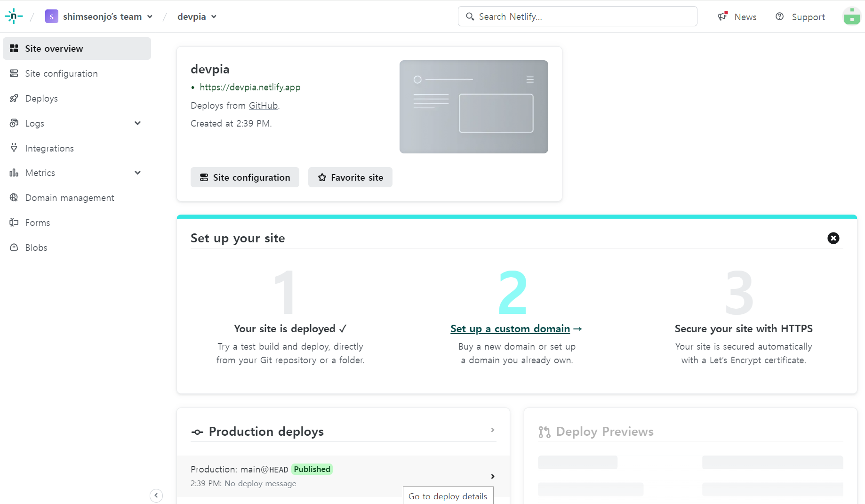
Task: Click the devpia site preview thumbnail
Action: tap(473, 107)
